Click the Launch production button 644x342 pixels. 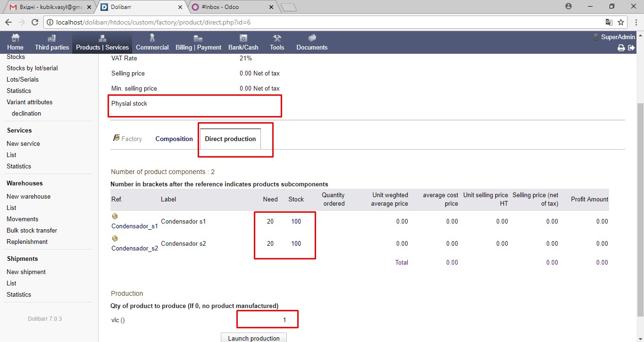coord(253,337)
